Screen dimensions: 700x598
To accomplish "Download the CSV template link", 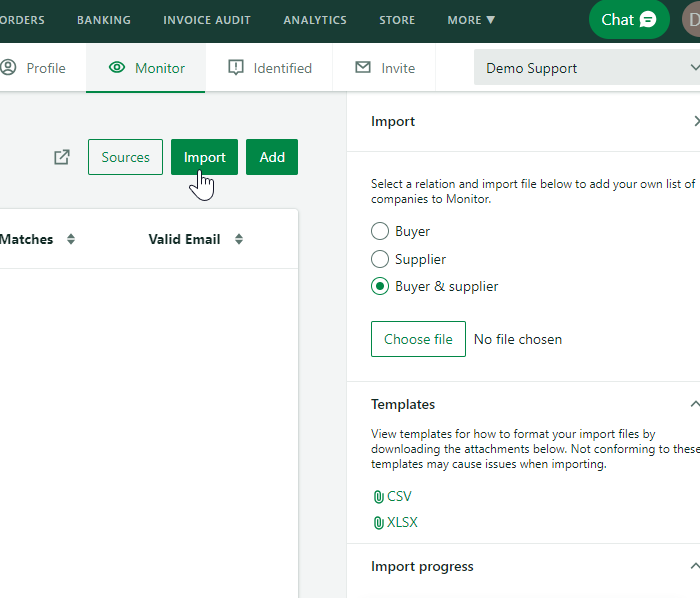I will pos(399,496).
